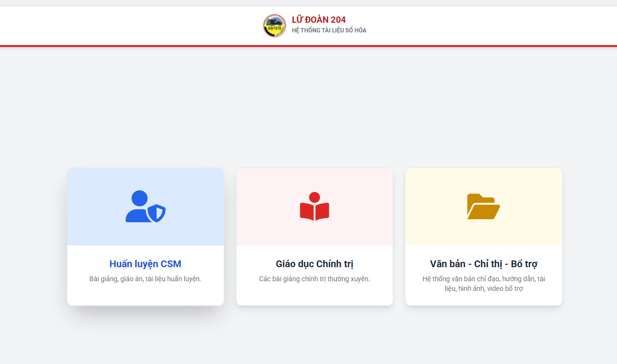Click the white body of Văn bản card
The width and height of the screenshot is (617, 364).
483,300
